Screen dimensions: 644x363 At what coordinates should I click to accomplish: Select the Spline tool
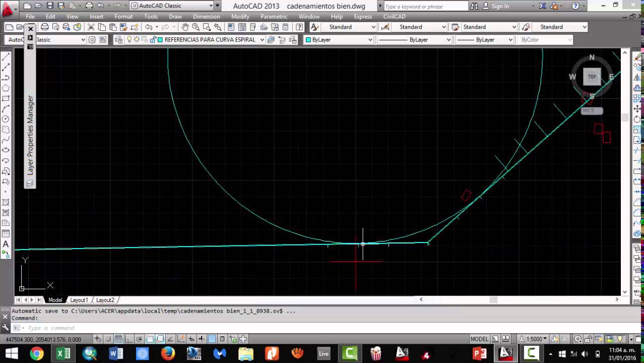pos(6,140)
